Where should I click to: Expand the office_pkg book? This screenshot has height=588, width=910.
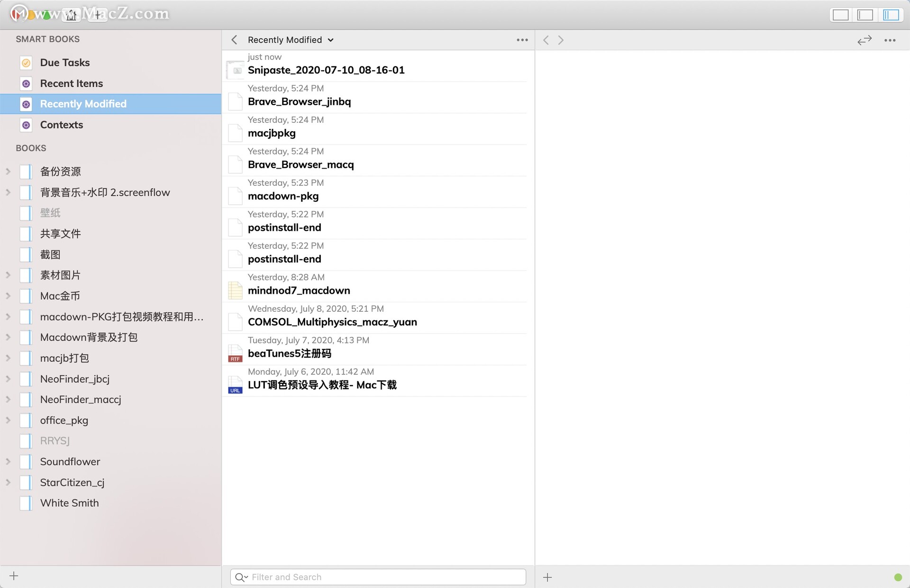point(8,420)
